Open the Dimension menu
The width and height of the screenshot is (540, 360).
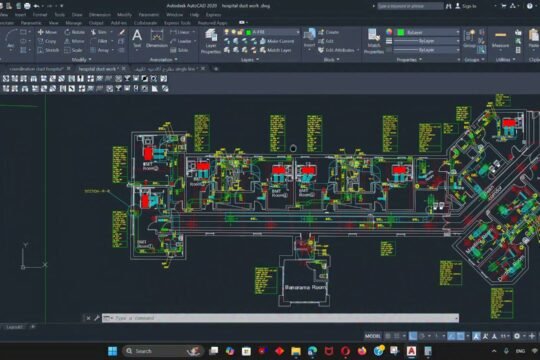(100, 15)
